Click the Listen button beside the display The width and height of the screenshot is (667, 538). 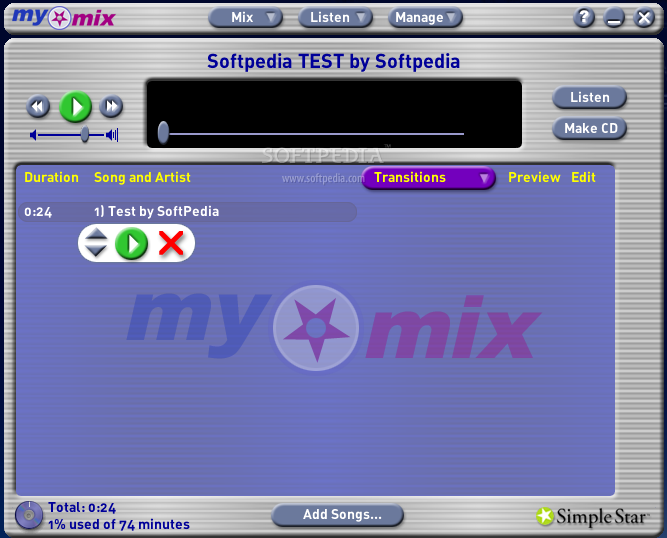[590, 97]
